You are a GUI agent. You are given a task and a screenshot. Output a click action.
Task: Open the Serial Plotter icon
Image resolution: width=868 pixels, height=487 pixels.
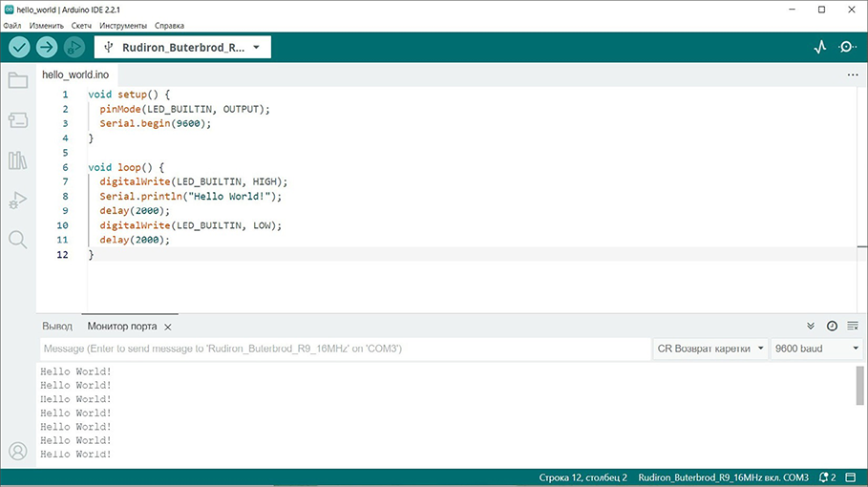pyautogui.click(x=820, y=47)
